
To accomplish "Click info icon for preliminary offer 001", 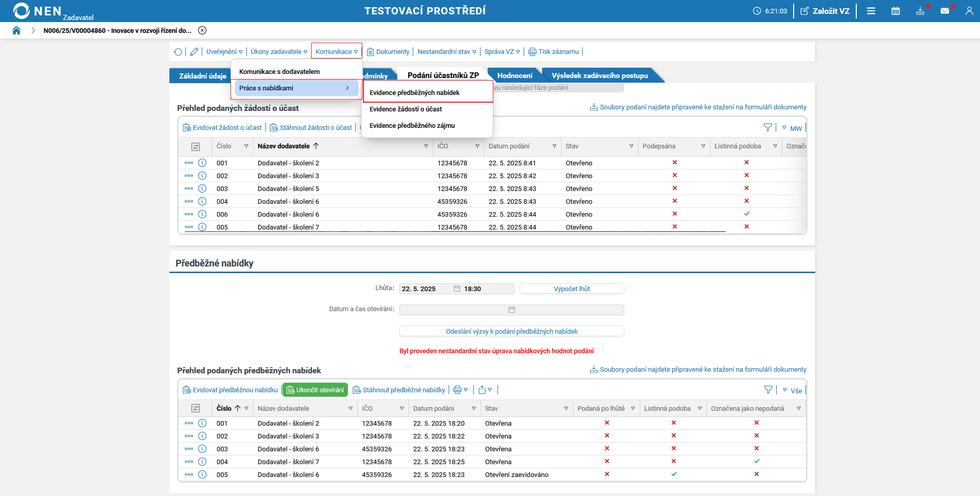I will pyautogui.click(x=202, y=423).
